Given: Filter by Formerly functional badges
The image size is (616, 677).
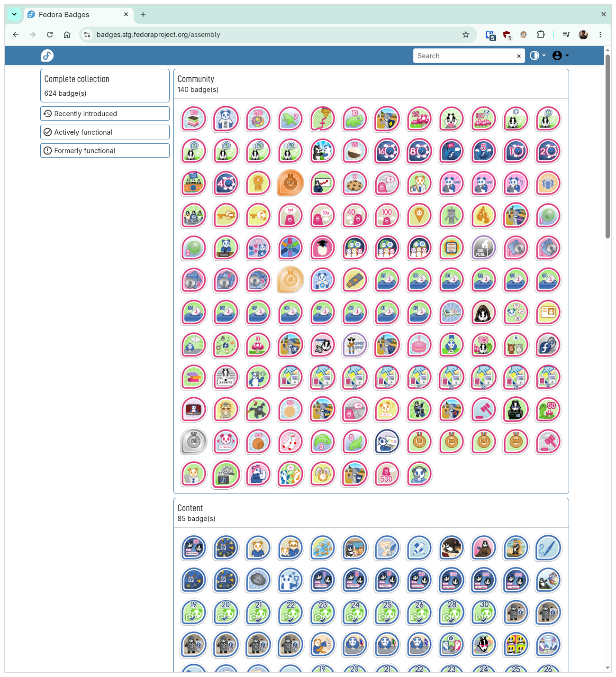Looking at the screenshot, I should 105,151.
